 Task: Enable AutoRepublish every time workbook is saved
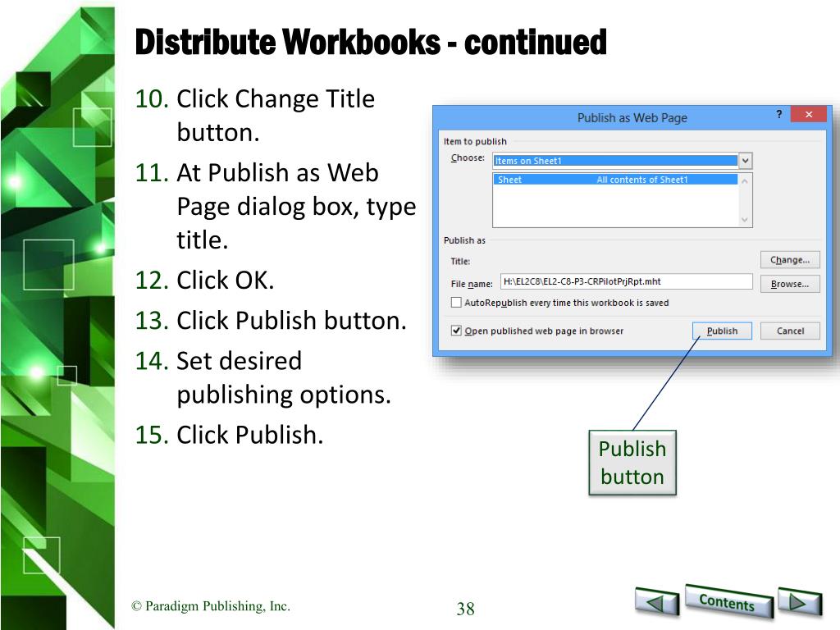click(x=456, y=303)
